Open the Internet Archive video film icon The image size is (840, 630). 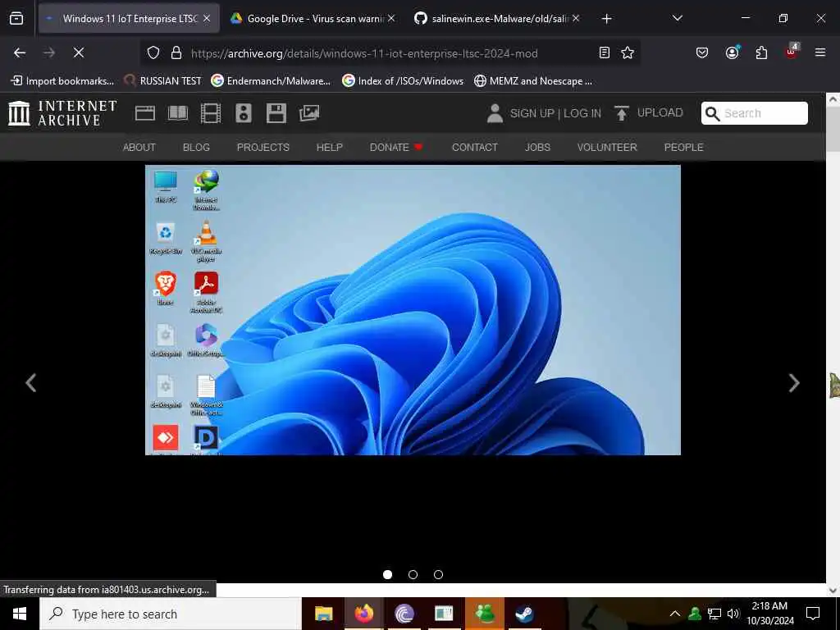tap(211, 113)
